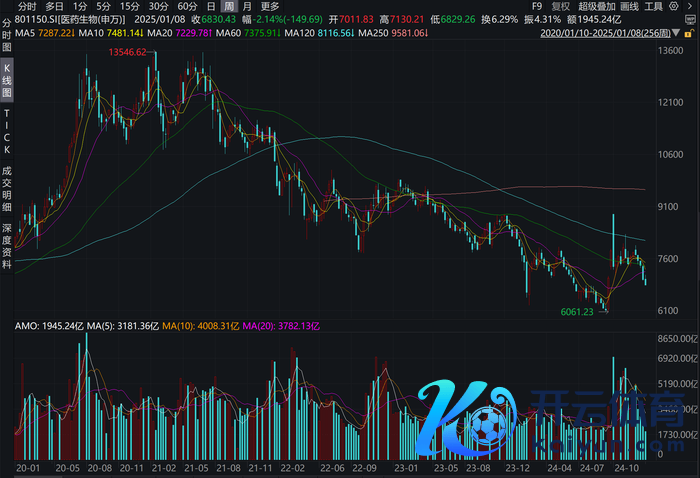Image resolution: width=700 pixels, height=478 pixels.
Task: Switch to the 周 weekly period
Action: tap(229, 6)
